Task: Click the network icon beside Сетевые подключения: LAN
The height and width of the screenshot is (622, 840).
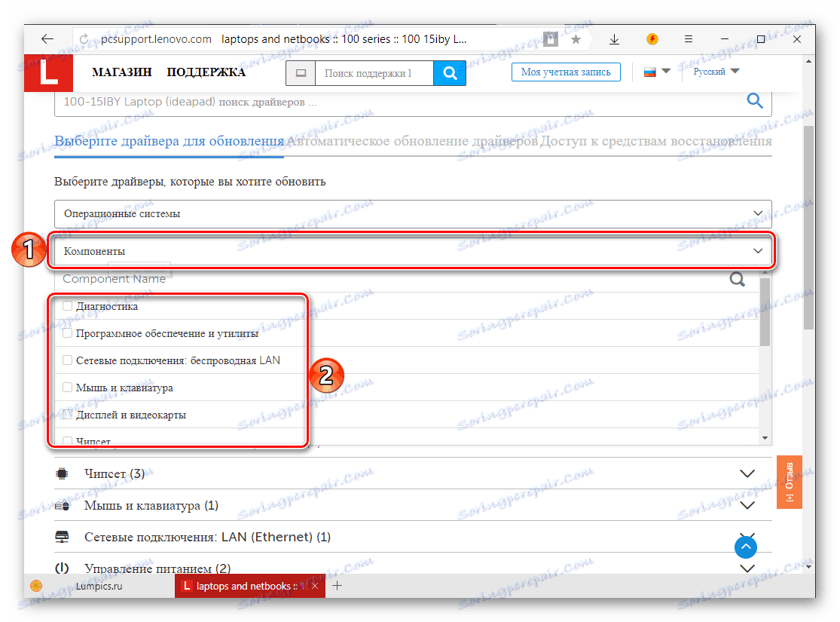Action: coord(62,537)
